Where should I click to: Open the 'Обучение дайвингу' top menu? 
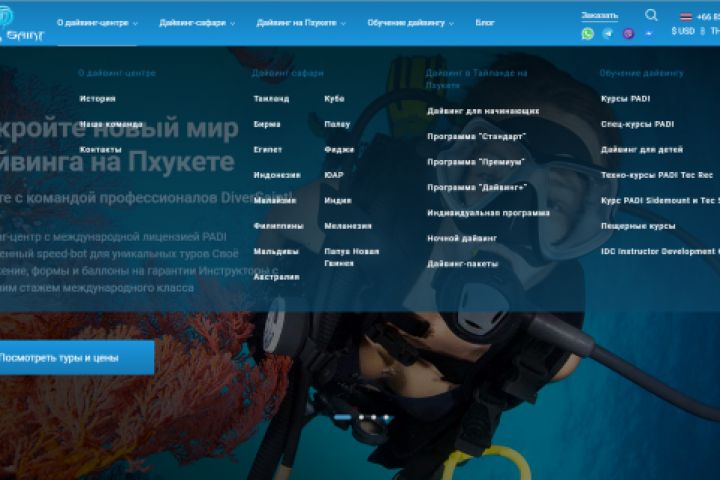[406, 23]
